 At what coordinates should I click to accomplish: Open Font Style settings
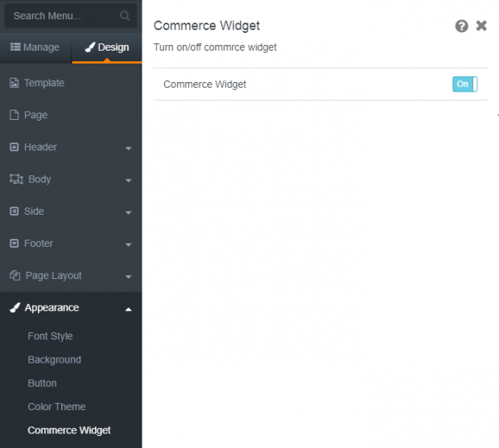tap(50, 336)
